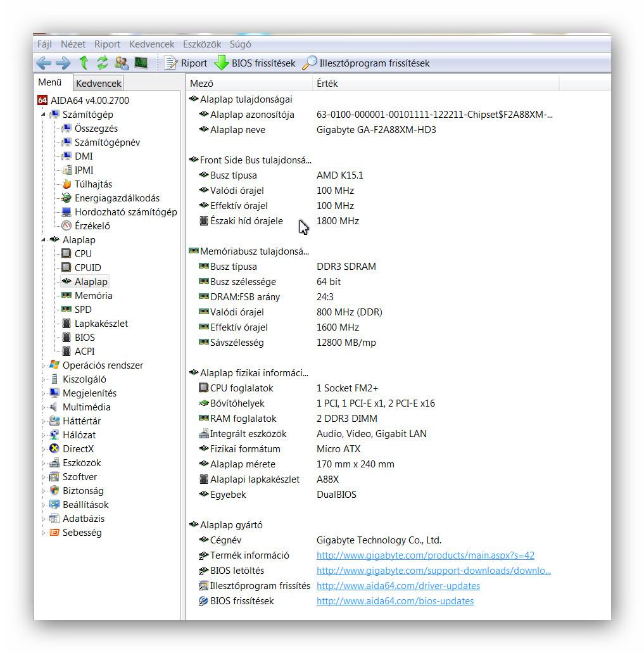Open the Riport toolbar button
The width and height of the screenshot is (644, 653).
coord(186,63)
